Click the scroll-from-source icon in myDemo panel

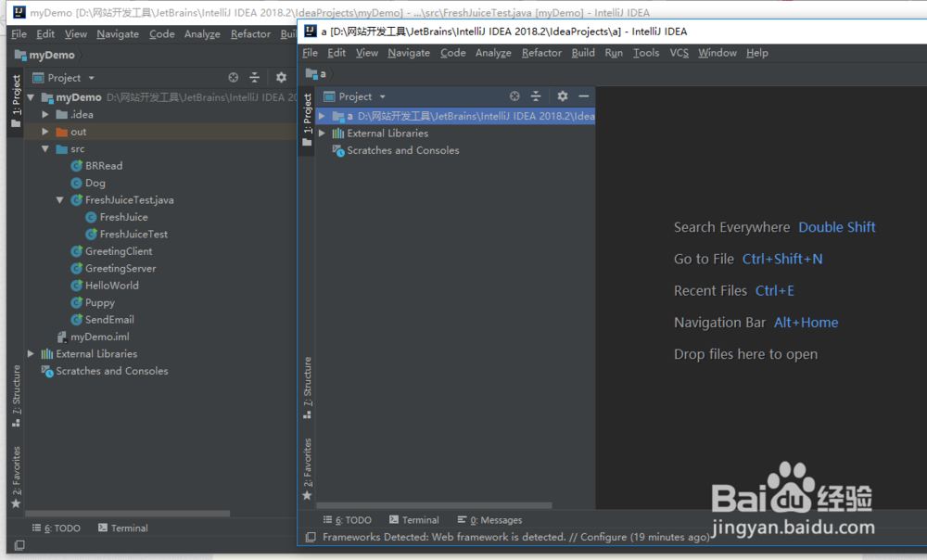coord(233,78)
